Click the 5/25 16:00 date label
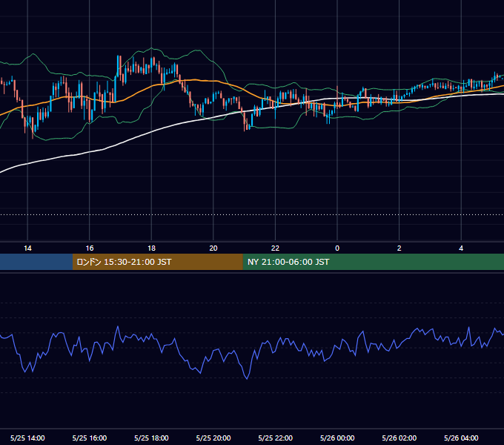The height and width of the screenshot is (445, 504). 90,438
